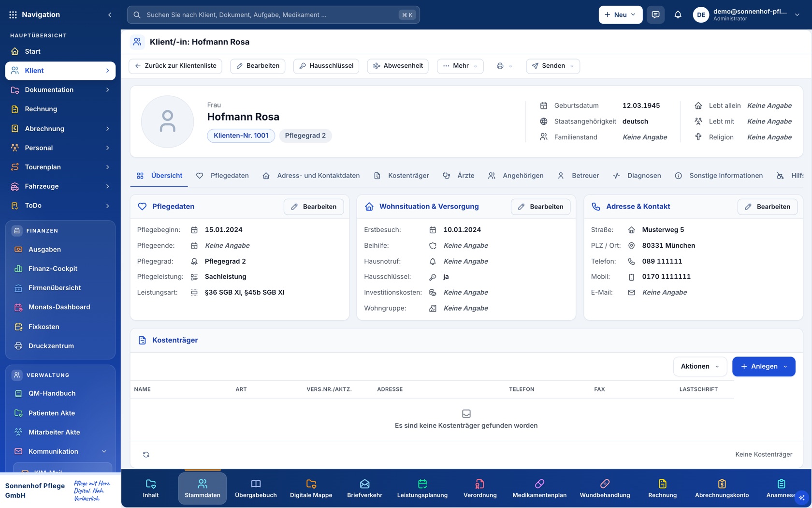Viewport: 812px width, 508px height.
Task: Open Briefverkehr in bottom bar
Action: point(364,489)
